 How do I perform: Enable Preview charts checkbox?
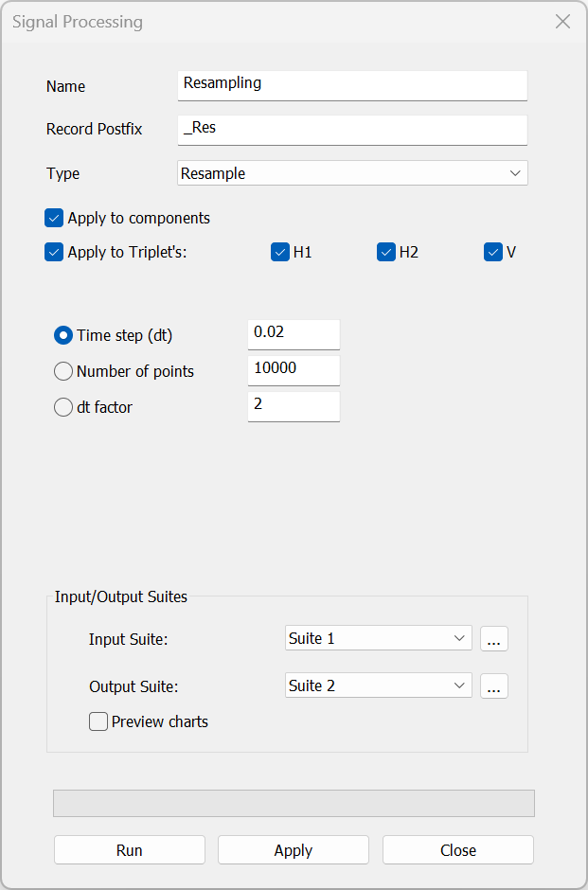point(98,722)
